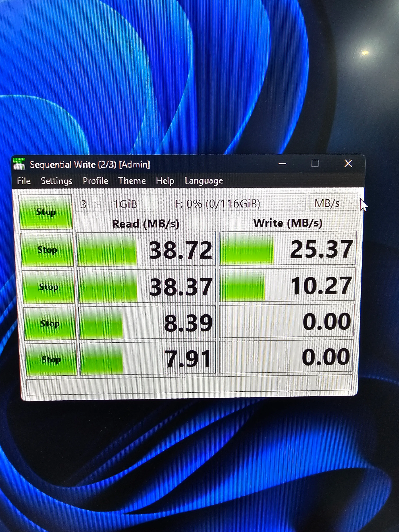This screenshot has height=532, width=399.
Task: Click the read result 38.37
Action: (x=147, y=286)
